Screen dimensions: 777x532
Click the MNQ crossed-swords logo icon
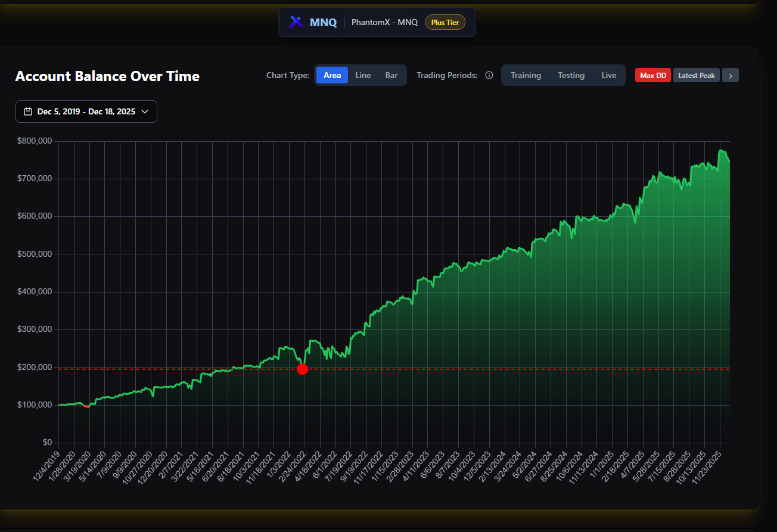point(296,22)
